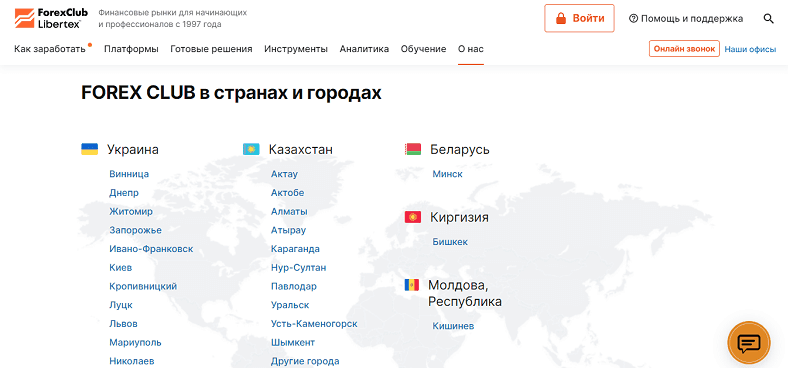Click the Moldova flag icon
Viewport: 788px width, 368px height.
pyautogui.click(x=412, y=285)
